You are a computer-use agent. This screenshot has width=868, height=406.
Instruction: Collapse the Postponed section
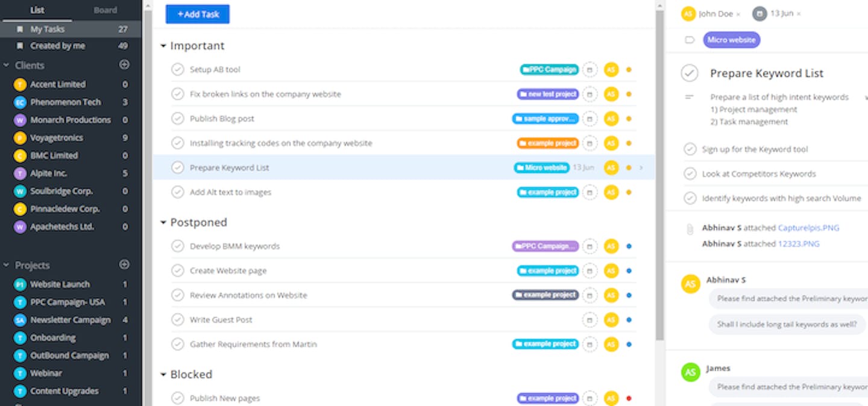[163, 223]
